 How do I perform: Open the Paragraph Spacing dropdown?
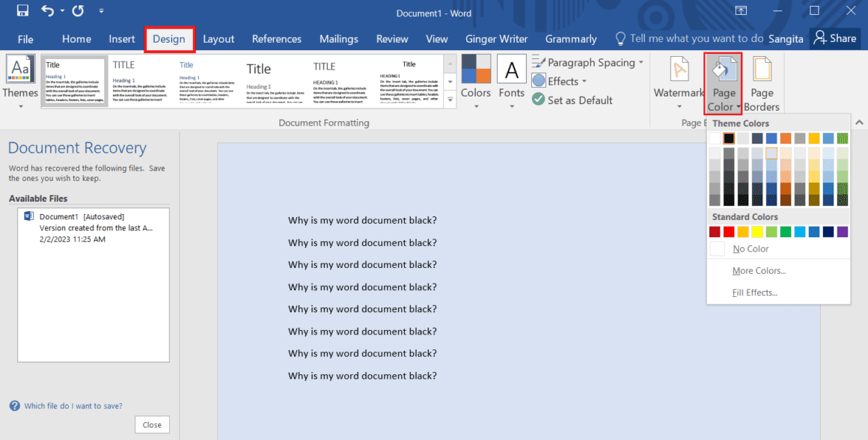click(x=588, y=62)
